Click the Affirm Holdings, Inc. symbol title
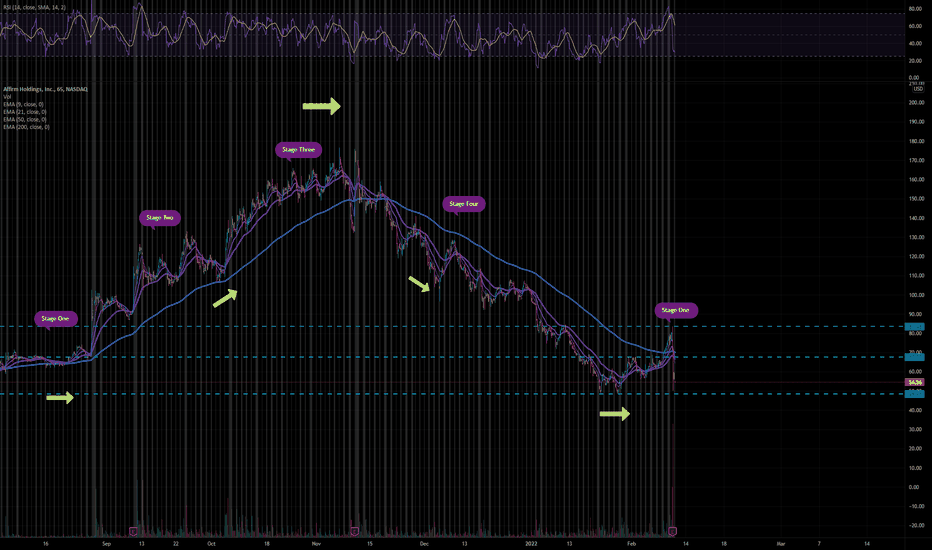The image size is (932, 550). (x=45, y=89)
